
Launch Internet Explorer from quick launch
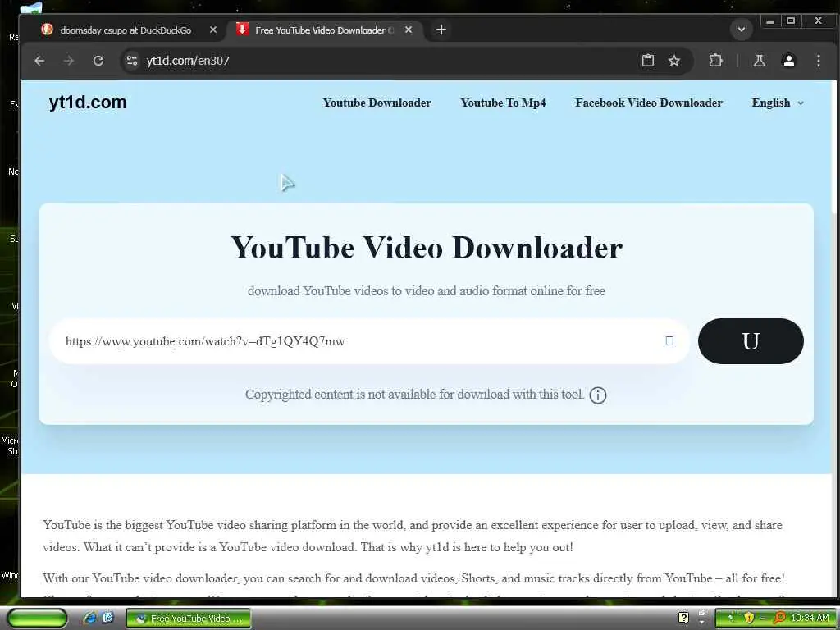pos(90,619)
